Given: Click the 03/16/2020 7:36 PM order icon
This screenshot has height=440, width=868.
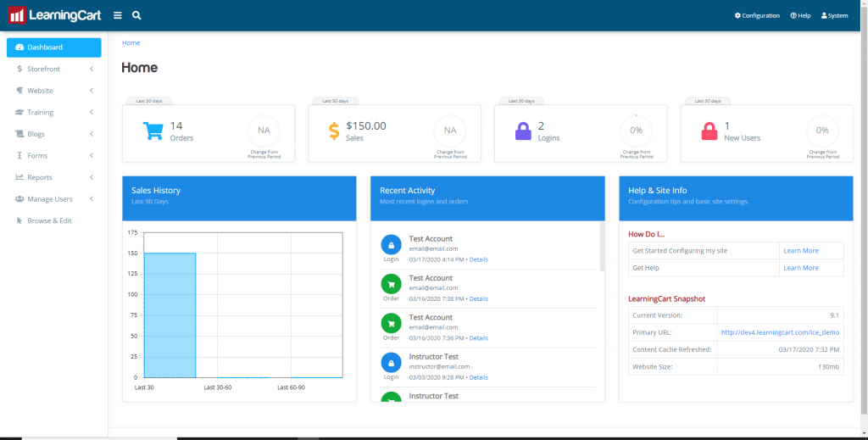Looking at the screenshot, I should (391, 323).
